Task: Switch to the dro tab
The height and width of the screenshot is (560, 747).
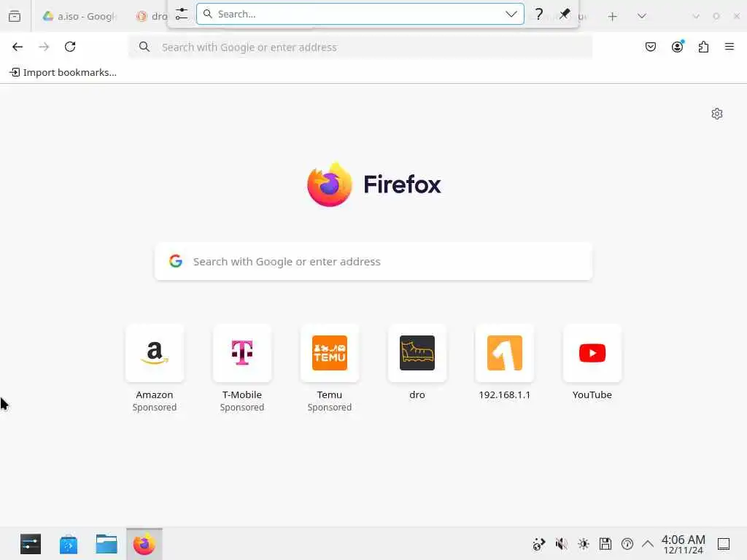Action: click(152, 16)
